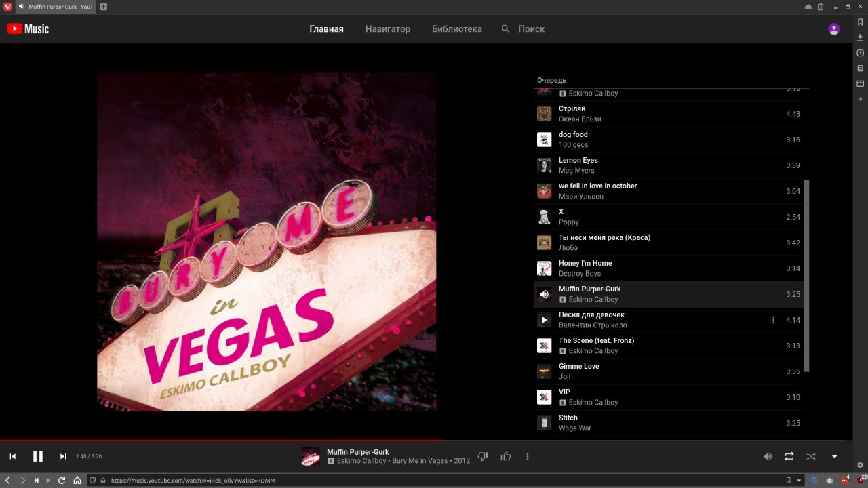Open Vivaldi bookmarks panel icon

pos(861,22)
